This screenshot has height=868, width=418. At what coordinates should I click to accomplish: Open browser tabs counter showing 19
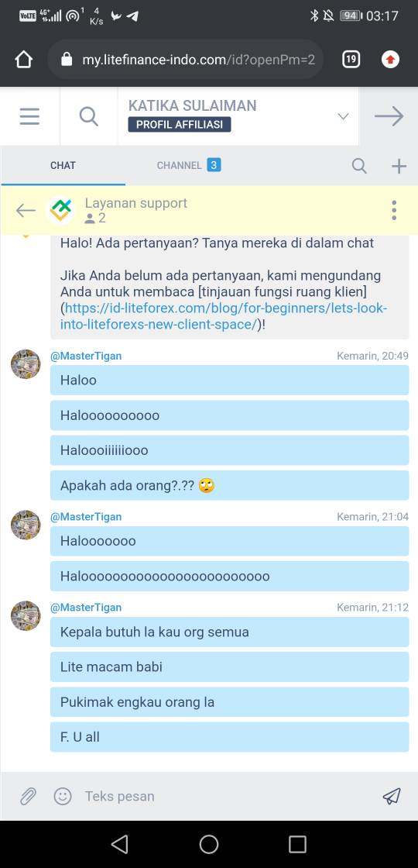tap(351, 59)
